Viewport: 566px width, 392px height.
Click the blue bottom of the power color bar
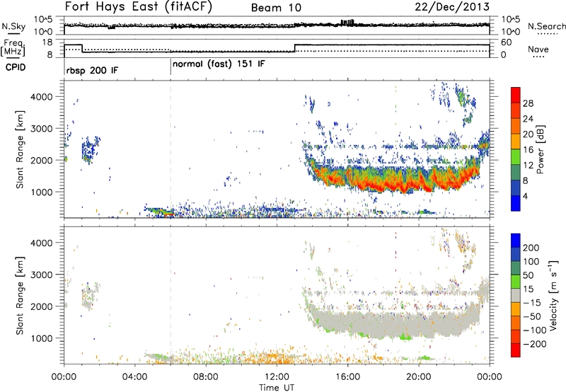pos(516,203)
